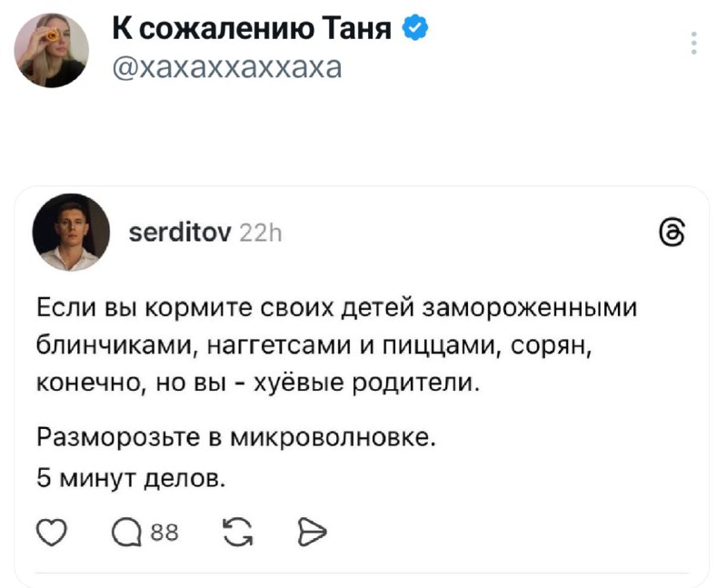The width and height of the screenshot is (727, 588).
Task: Click the display name "К сожалению Таня"
Action: (252, 29)
